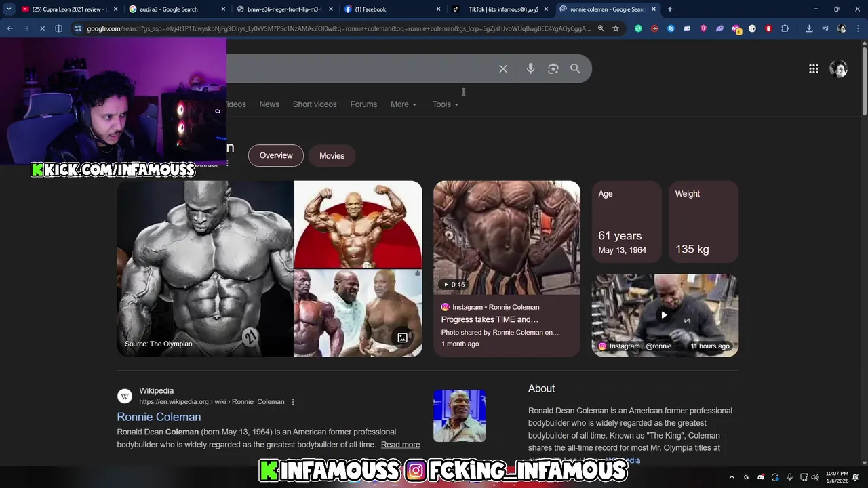Screen dimensions: 868x488
Task: Open a new browser tab
Action: pyautogui.click(x=670, y=9)
